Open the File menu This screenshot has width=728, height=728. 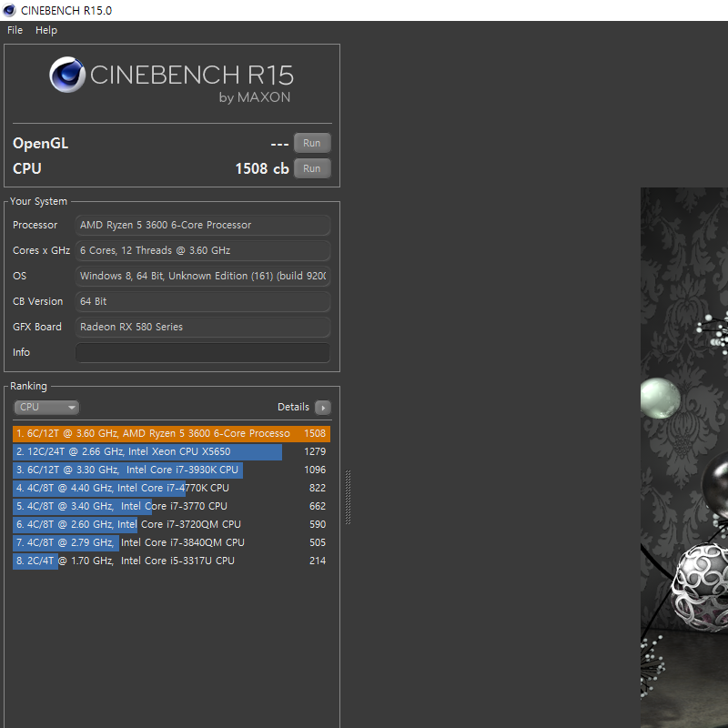pyautogui.click(x=15, y=30)
